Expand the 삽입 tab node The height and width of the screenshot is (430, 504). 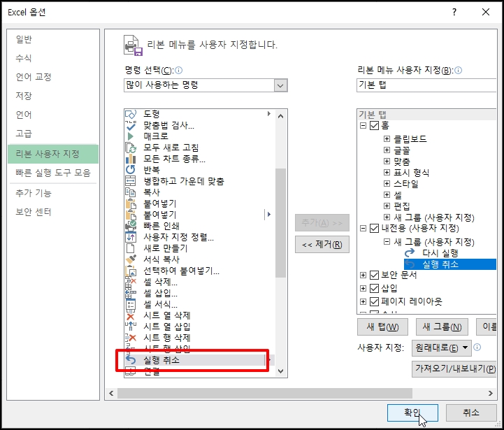click(363, 288)
